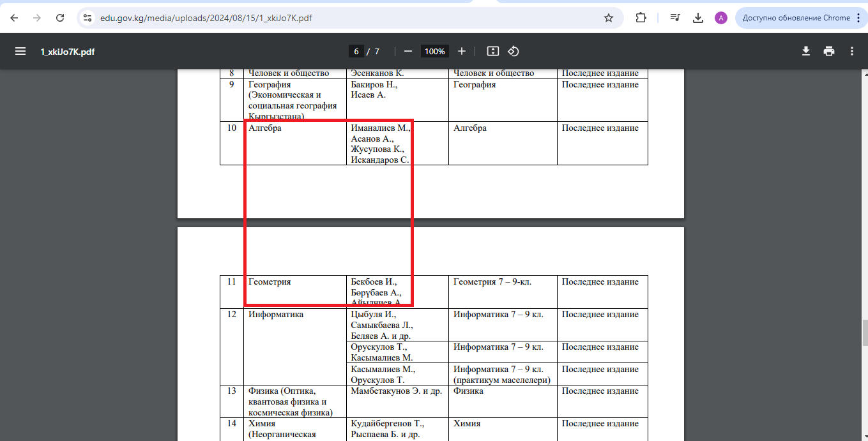Click the fit to page icon
The width and height of the screenshot is (868, 441).
(x=492, y=51)
